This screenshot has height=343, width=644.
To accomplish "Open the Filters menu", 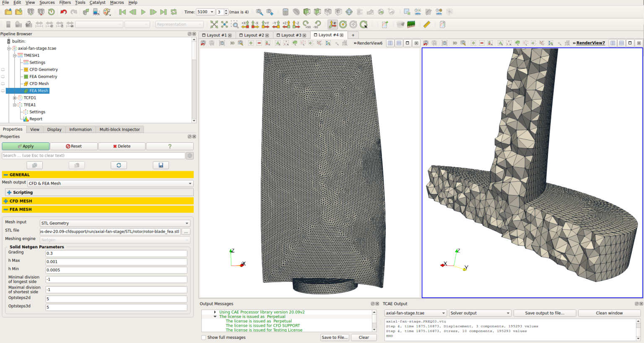I will click(65, 3).
